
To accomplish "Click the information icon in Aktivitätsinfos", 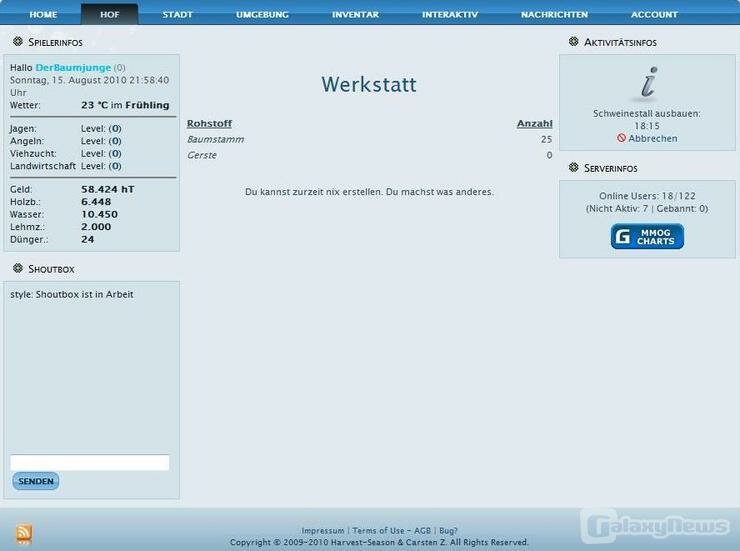I will click(647, 84).
